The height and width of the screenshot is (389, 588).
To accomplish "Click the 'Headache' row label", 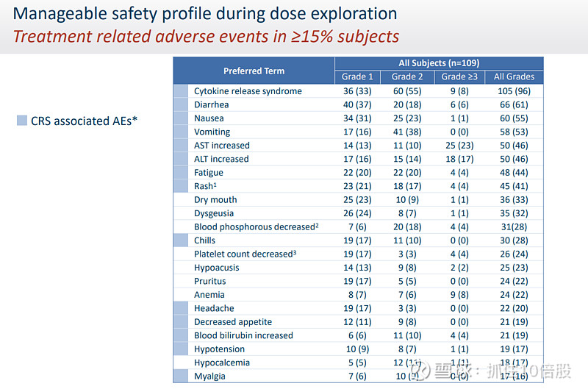I will tap(214, 308).
